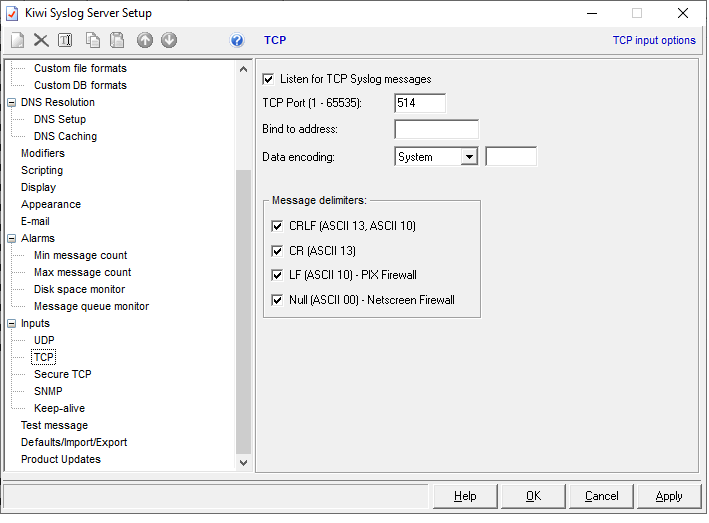
Task: Click the Rename toolbar icon
Action: pyautogui.click(x=65, y=40)
